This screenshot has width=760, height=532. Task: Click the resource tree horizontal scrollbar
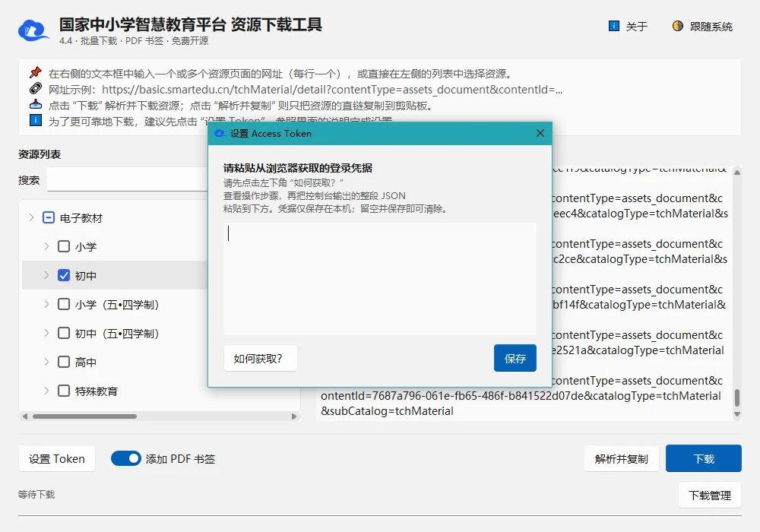click(85, 416)
